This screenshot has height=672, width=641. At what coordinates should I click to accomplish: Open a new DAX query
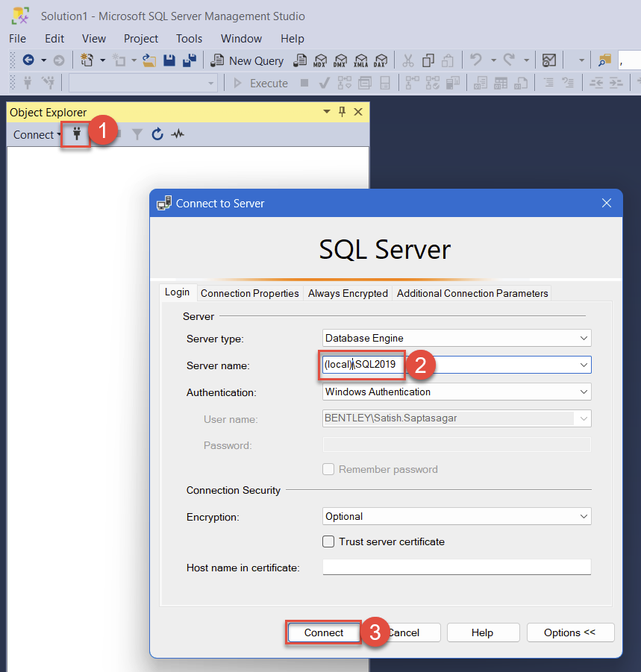pos(381,60)
